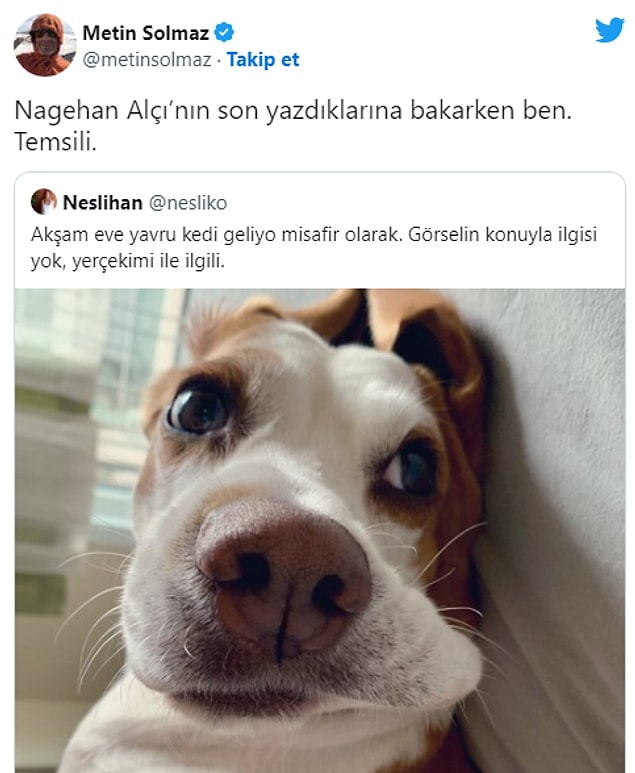This screenshot has height=773, width=635.
Task: Click the white couch beside the dog
Action: (x=557, y=493)
